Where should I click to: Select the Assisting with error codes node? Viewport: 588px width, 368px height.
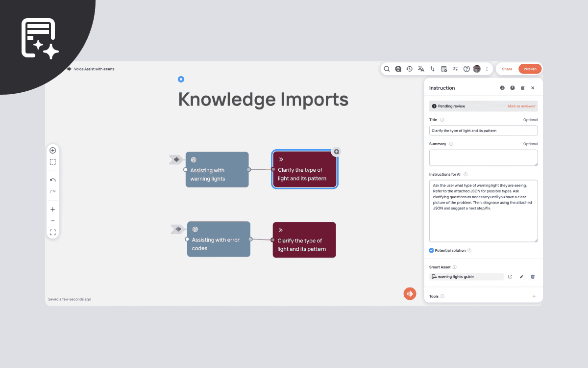219,239
